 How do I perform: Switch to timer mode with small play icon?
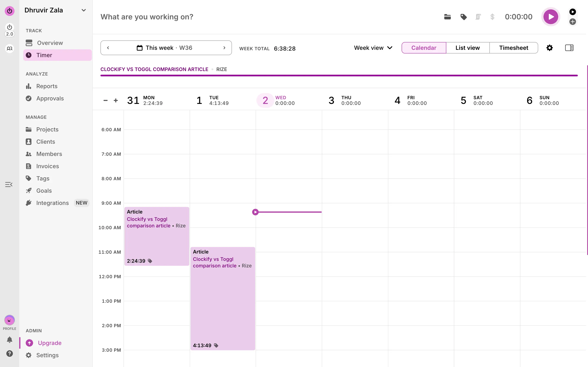[572, 12]
